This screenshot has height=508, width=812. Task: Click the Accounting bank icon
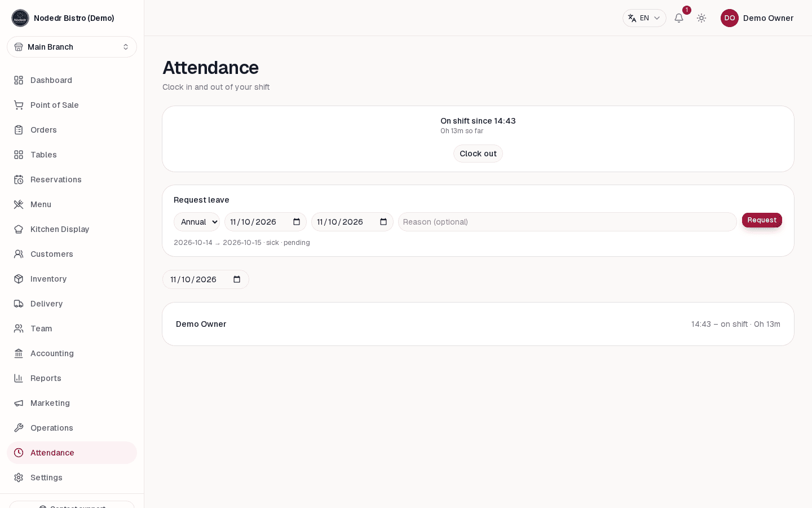pyautogui.click(x=19, y=353)
